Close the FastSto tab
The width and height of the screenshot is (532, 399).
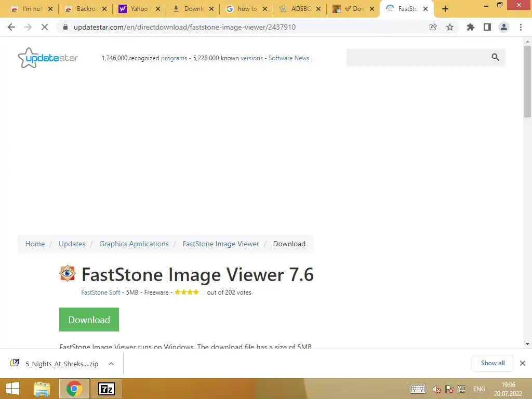(x=425, y=9)
